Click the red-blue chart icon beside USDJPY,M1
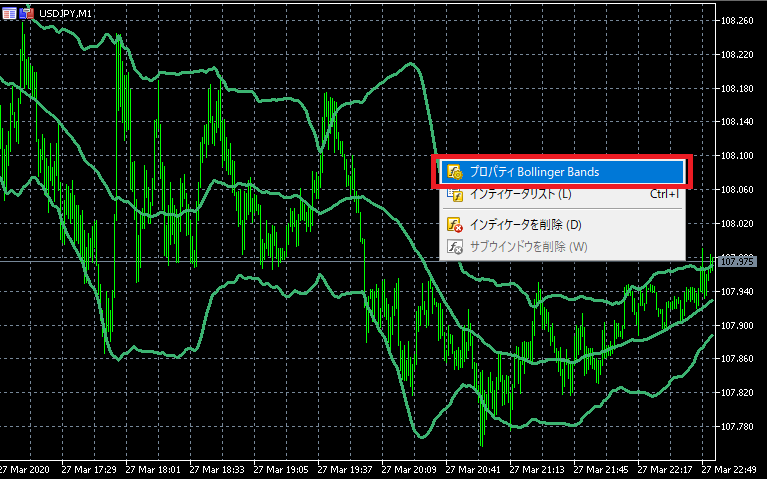The width and height of the screenshot is (767, 479). tap(26, 13)
